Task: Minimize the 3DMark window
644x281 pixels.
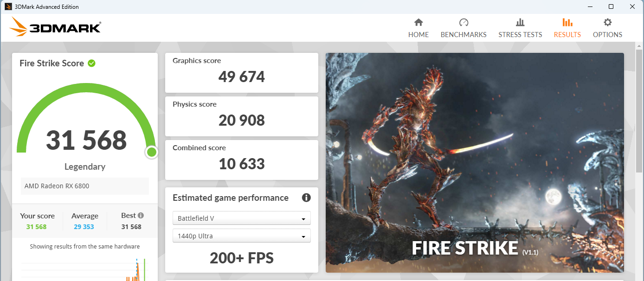Action: [590, 6]
